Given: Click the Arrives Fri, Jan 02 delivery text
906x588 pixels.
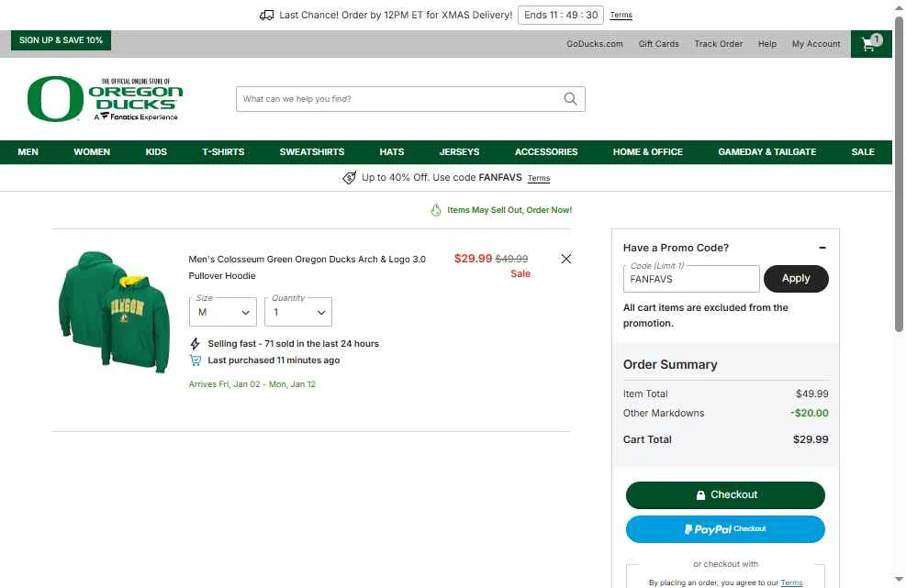Looking at the screenshot, I should point(252,384).
